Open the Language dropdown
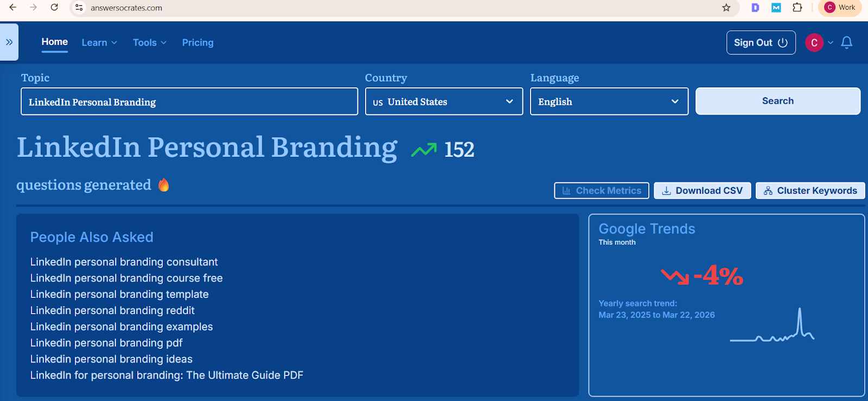The image size is (868, 401). [609, 101]
